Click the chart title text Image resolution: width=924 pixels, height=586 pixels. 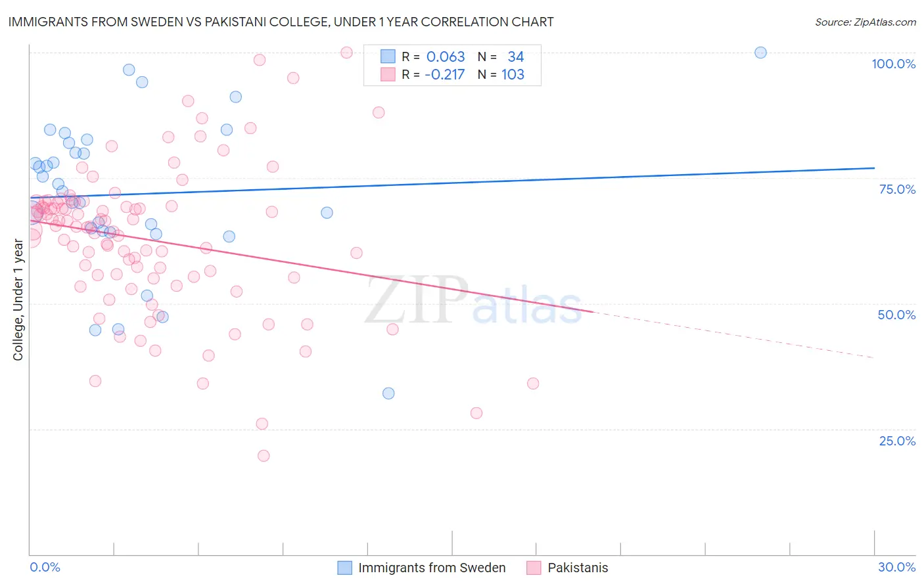click(x=281, y=22)
